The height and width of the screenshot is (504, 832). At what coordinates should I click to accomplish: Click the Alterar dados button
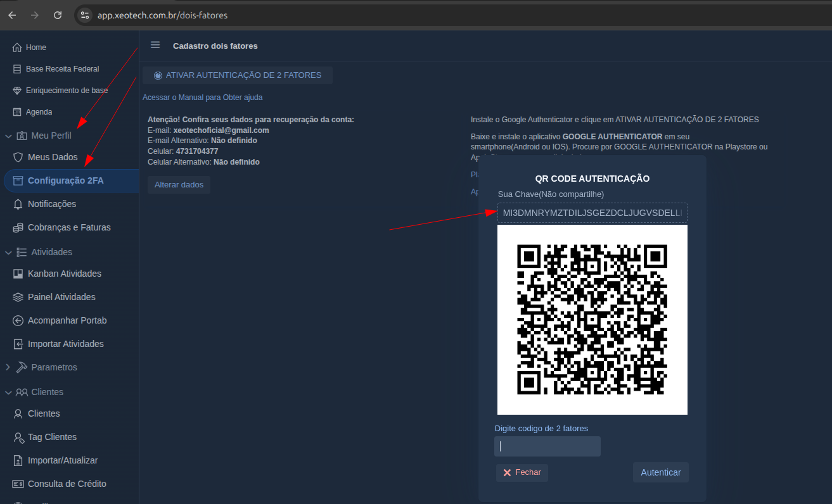179,185
